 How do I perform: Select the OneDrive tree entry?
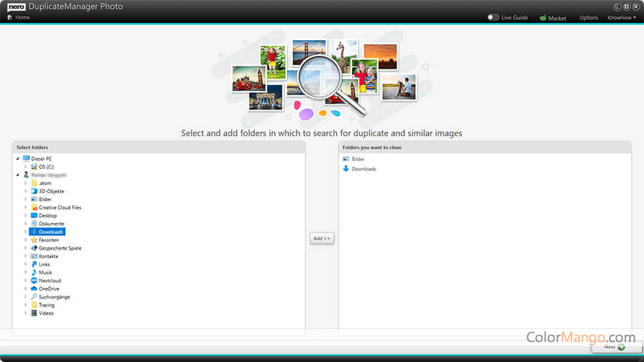[x=49, y=289]
